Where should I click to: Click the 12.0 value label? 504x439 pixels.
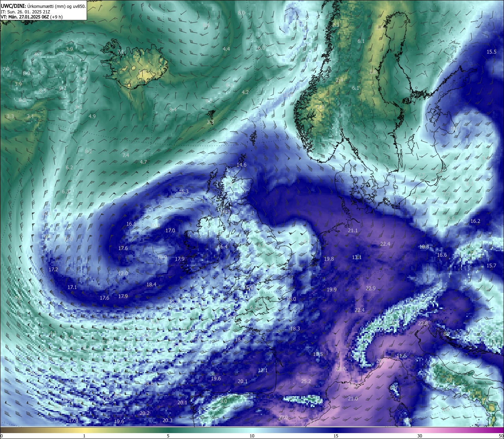[x=123, y=273]
